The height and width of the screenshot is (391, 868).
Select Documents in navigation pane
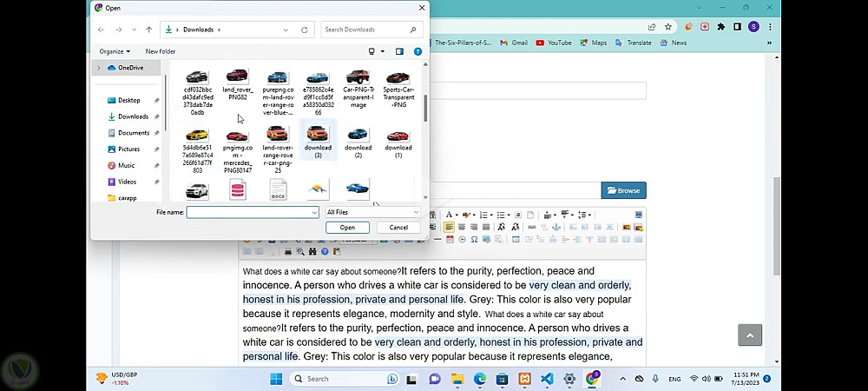[x=134, y=133]
